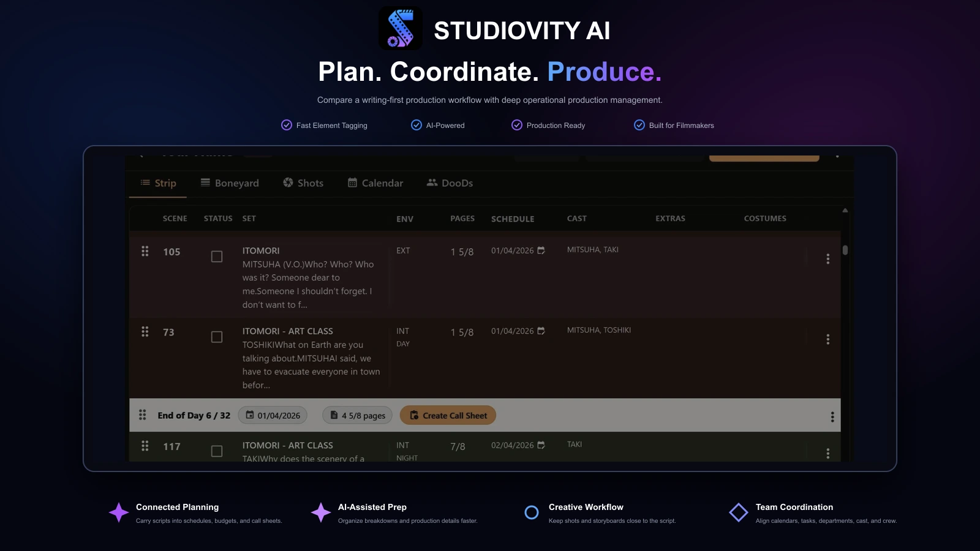Click the Team Coordination heading
980x551 pixels.
pyautogui.click(x=794, y=507)
